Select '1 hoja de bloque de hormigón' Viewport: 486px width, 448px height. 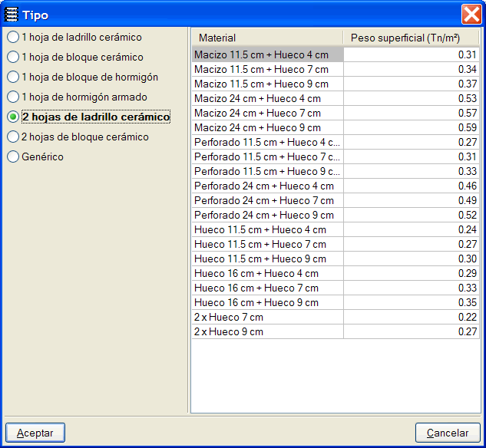coord(82,77)
